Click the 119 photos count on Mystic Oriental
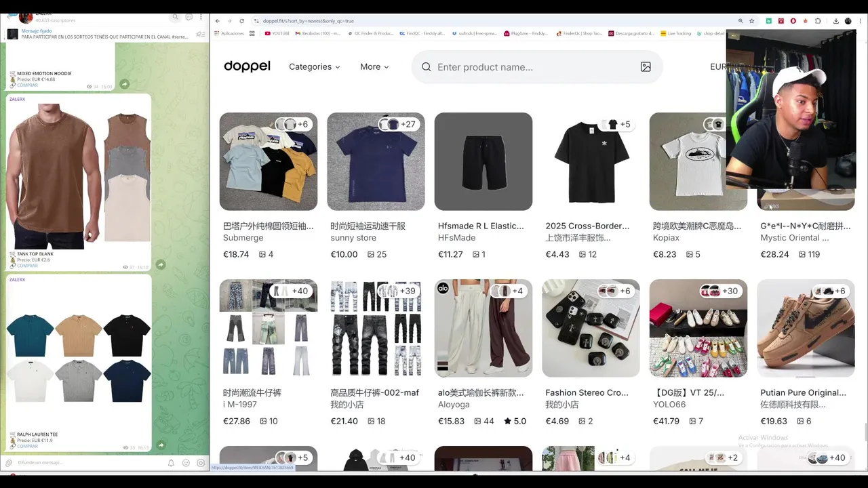This screenshot has width=868, height=488. pos(810,254)
